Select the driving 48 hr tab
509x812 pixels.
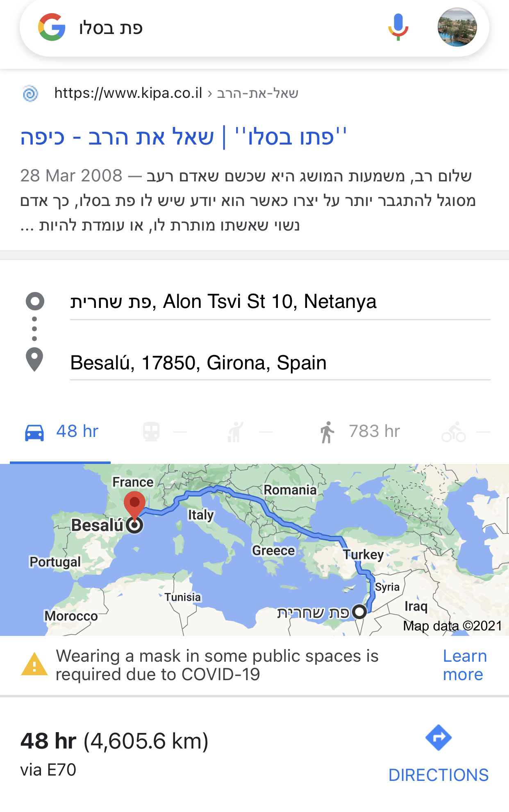(x=61, y=432)
